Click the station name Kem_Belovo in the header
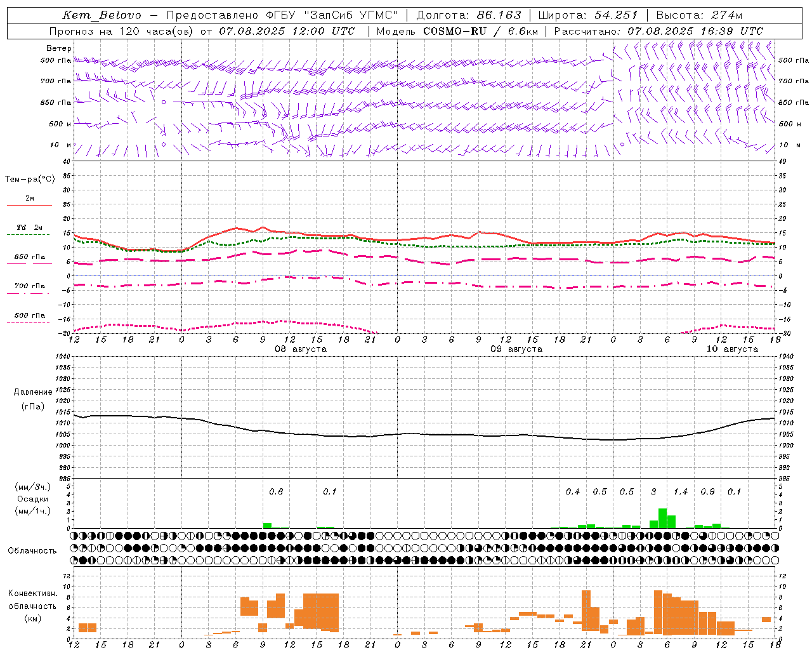 coord(101,15)
